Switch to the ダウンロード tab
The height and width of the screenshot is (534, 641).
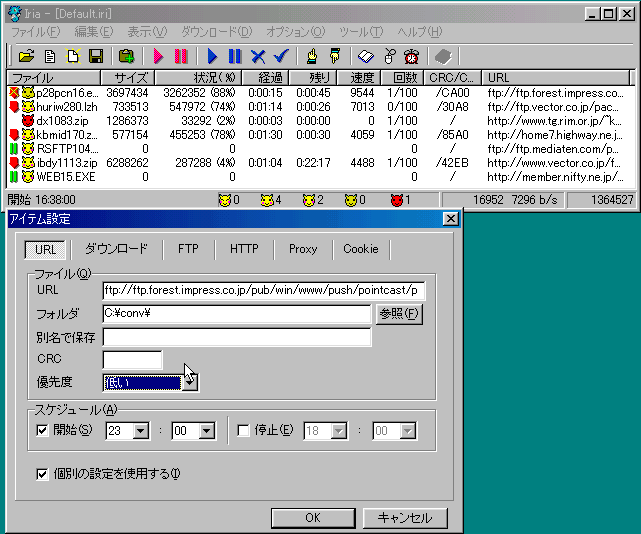pos(115,249)
